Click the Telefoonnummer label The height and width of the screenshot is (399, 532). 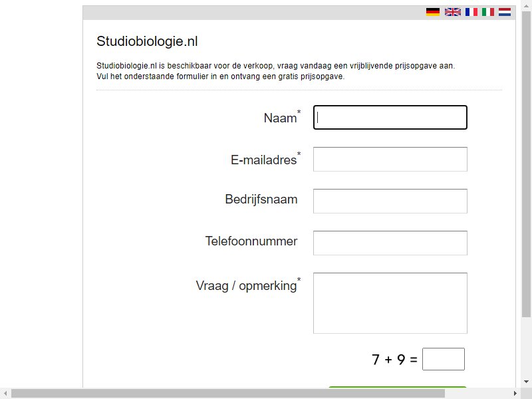251,241
